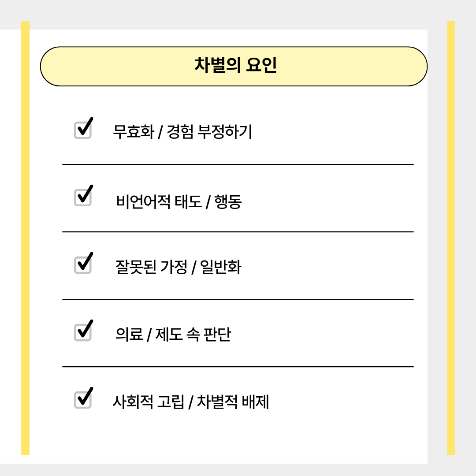Click the right yellow vertical bar
This screenshot has width=476, height=476.
point(451,238)
